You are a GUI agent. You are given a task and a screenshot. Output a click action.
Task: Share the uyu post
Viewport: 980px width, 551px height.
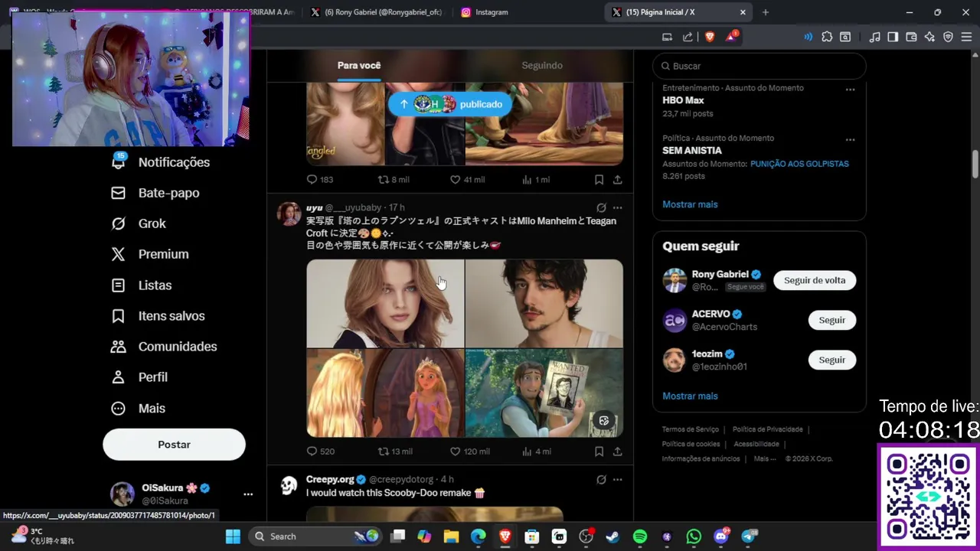pos(617,452)
